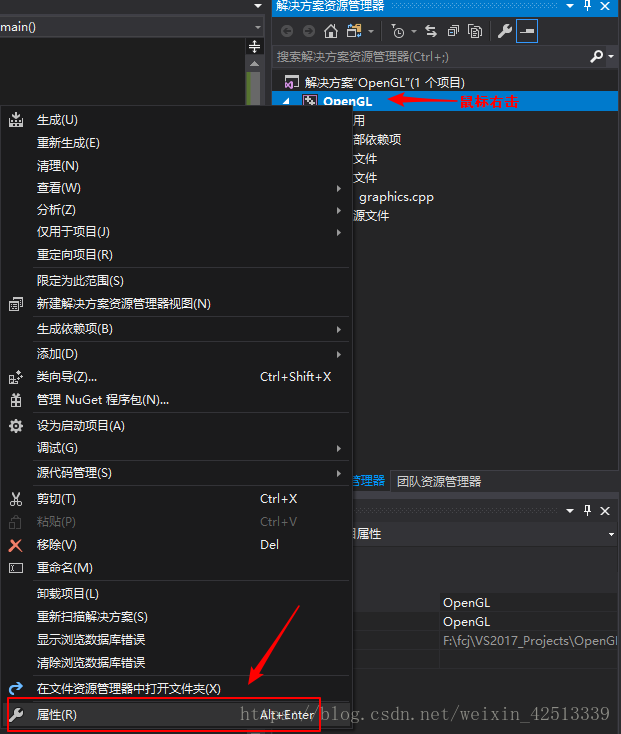
Task: Expand the Add (添加) submenu
Action: click(176, 354)
